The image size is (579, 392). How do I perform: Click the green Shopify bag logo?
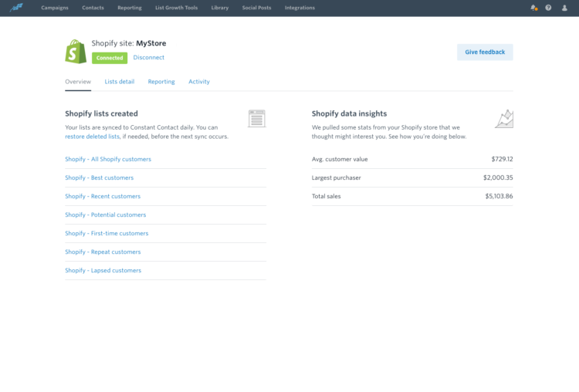76,51
